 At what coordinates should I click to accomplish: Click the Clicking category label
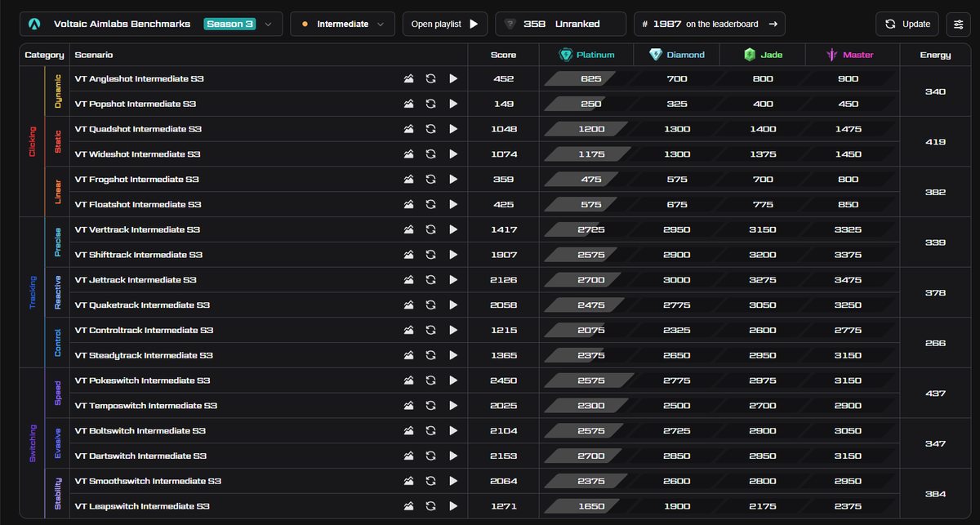click(x=33, y=141)
